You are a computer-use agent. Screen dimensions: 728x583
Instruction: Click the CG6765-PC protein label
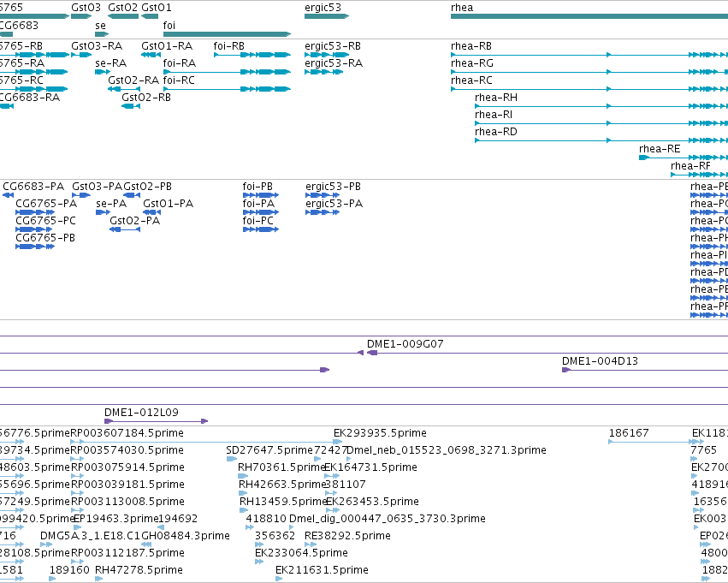click(45, 221)
